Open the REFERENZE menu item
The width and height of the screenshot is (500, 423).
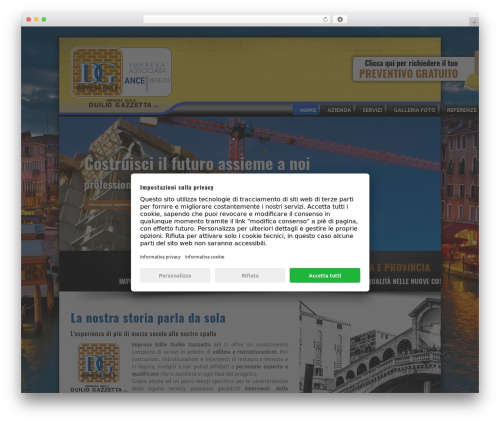coord(459,110)
